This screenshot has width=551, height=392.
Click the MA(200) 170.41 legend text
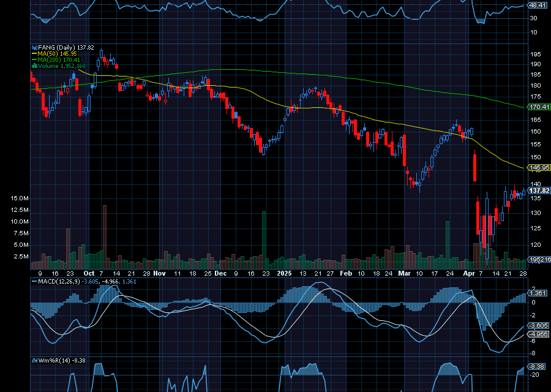coord(65,60)
